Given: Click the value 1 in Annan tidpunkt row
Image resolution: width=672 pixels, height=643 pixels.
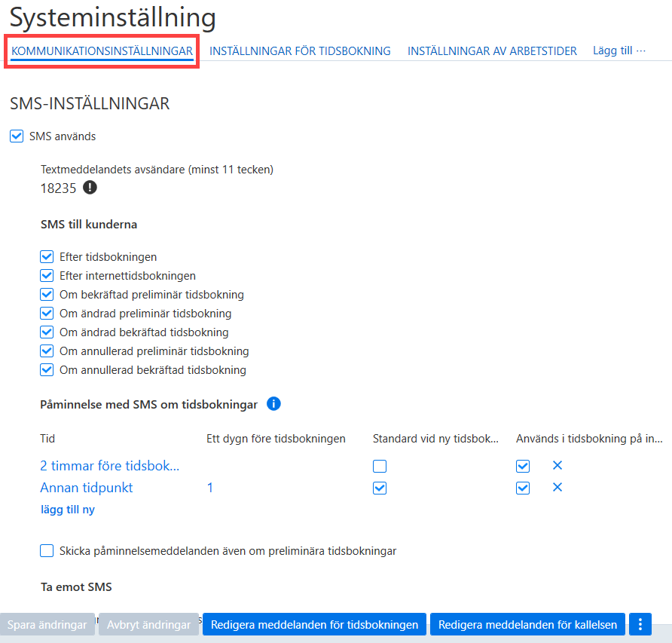Looking at the screenshot, I should point(210,488).
